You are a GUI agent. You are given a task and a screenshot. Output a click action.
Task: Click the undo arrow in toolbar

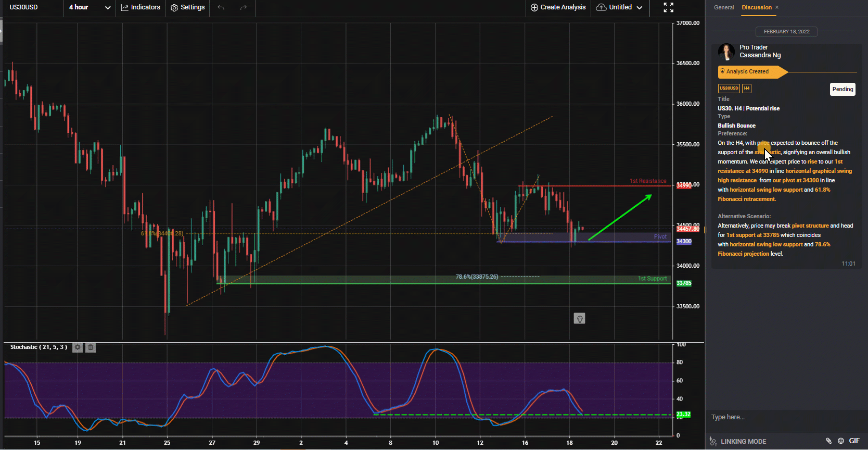pyautogui.click(x=221, y=7)
